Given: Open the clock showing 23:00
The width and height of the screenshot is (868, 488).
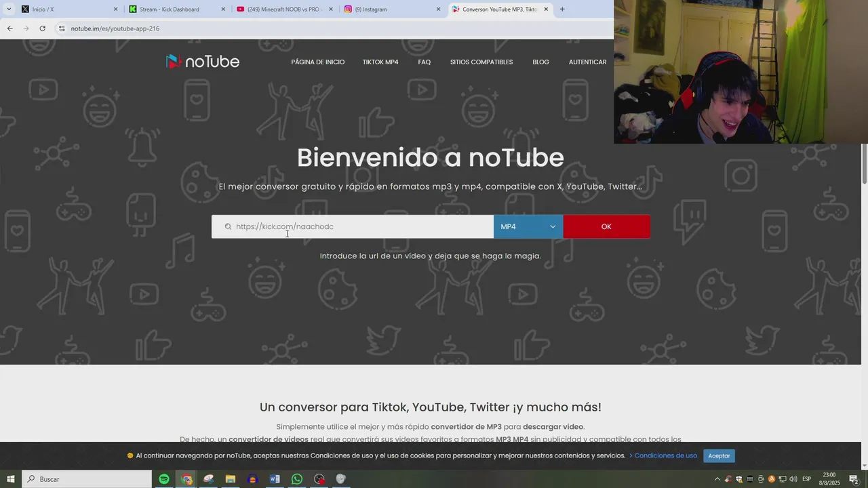Looking at the screenshot, I should pos(829,479).
